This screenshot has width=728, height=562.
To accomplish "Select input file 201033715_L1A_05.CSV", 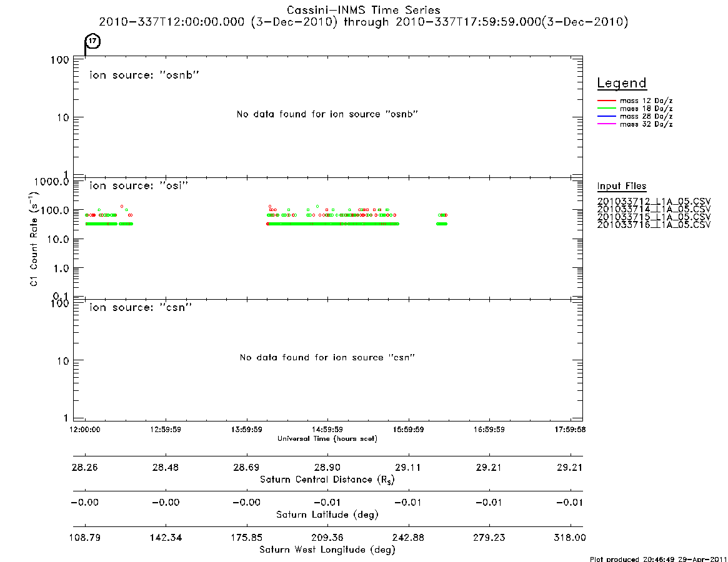I will coord(654,217).
